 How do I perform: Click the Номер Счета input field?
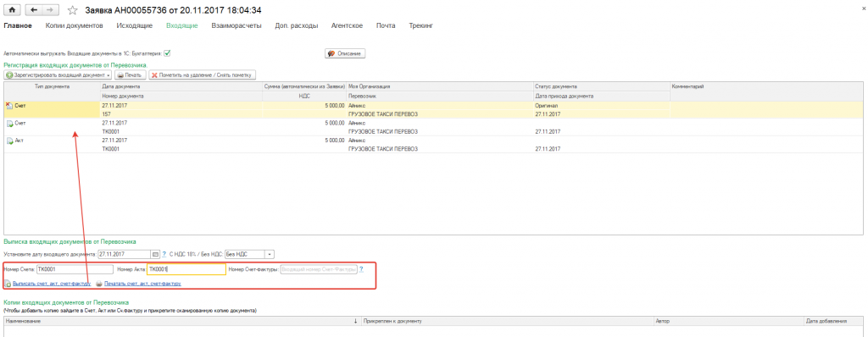coord(75,269)
